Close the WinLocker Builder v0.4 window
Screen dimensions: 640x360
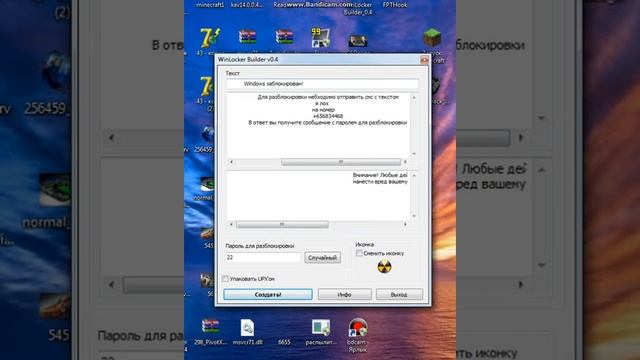(x=424, y=60)
